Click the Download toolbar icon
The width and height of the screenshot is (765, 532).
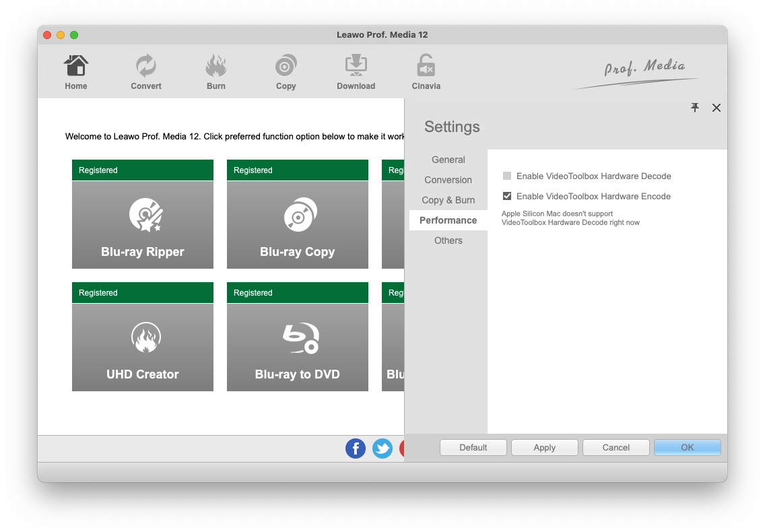356,67
